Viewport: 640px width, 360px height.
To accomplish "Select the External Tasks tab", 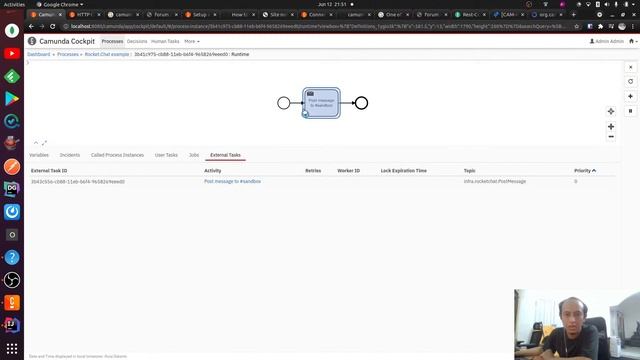I will point(225,155).
